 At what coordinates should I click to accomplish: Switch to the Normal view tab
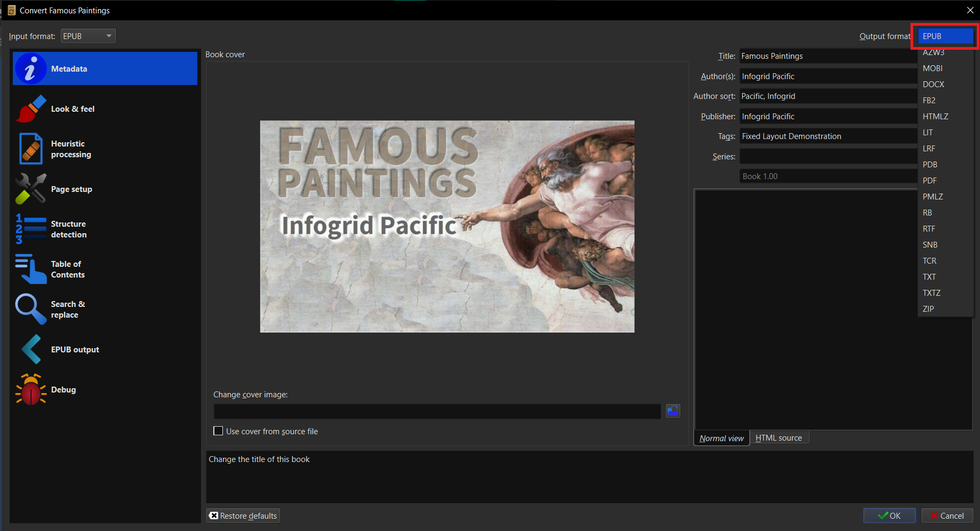(721, 438)
